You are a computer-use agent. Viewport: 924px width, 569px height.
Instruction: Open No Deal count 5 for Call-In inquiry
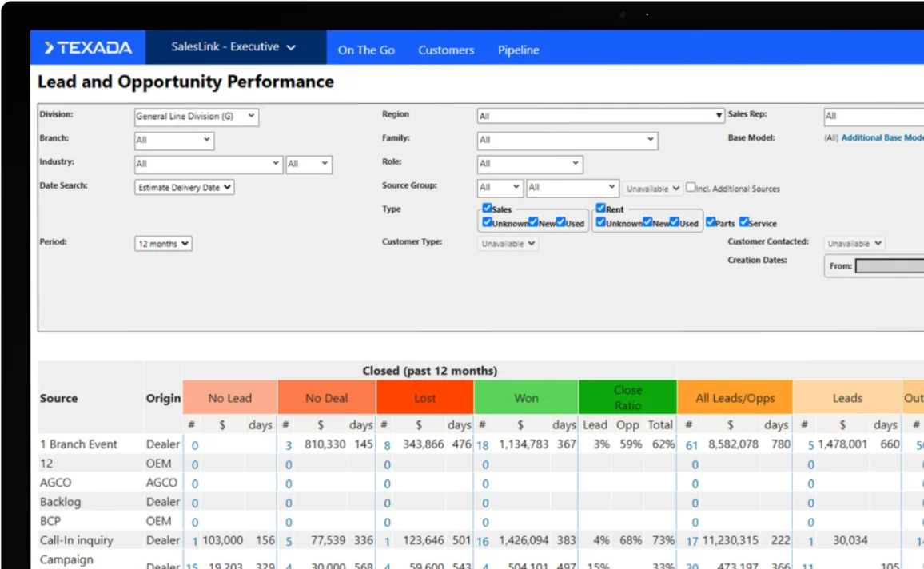tap(289, 541)
